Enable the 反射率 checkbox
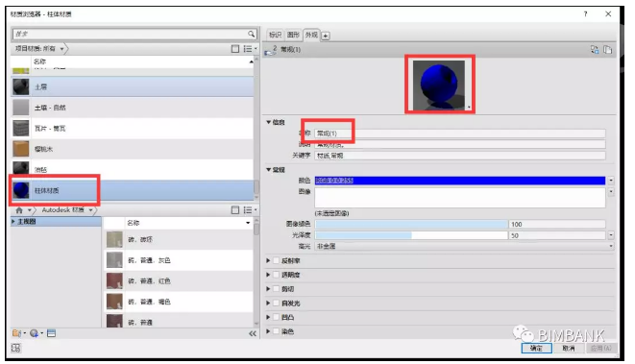The width and height of the screenshot is (635, 364). pos(277,260)
